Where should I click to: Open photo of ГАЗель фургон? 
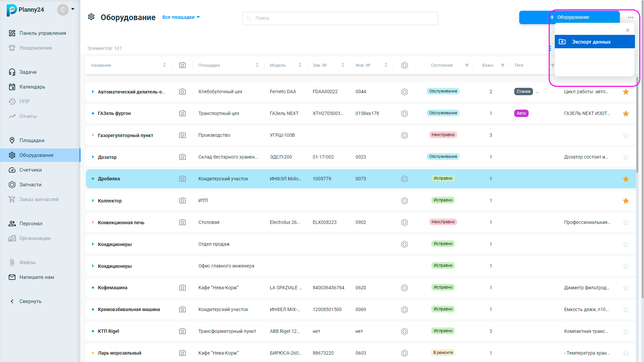(x=182, y=113)
